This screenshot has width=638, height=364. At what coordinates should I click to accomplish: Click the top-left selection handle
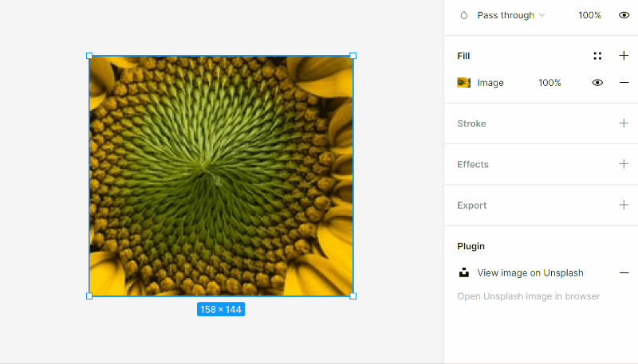89,56
